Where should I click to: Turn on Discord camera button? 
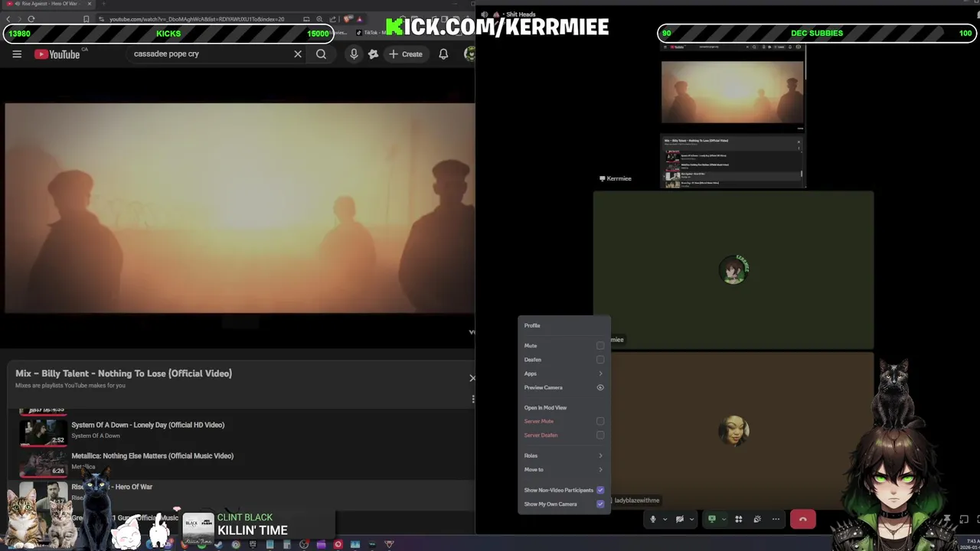point(679,519)
